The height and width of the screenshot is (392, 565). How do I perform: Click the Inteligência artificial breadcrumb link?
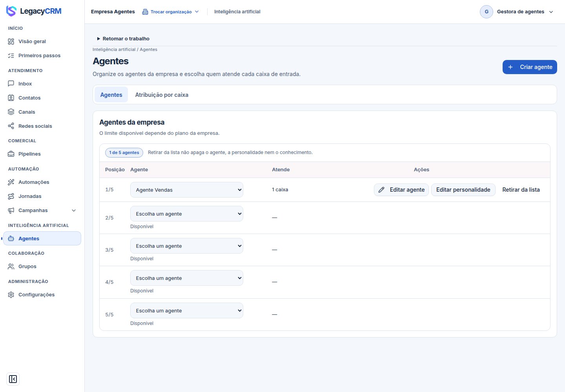coord(114,49)
